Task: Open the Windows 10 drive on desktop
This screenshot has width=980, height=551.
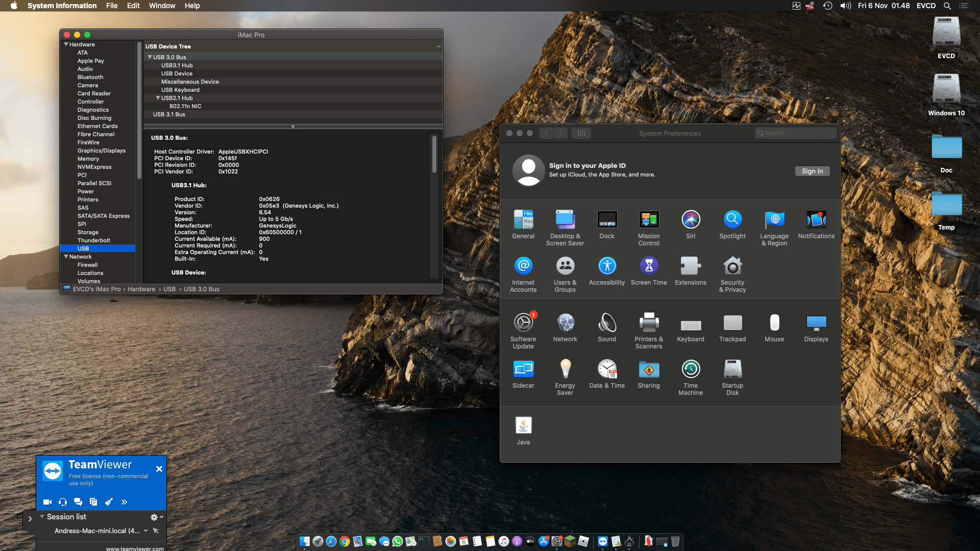Action: click(946, 95)
